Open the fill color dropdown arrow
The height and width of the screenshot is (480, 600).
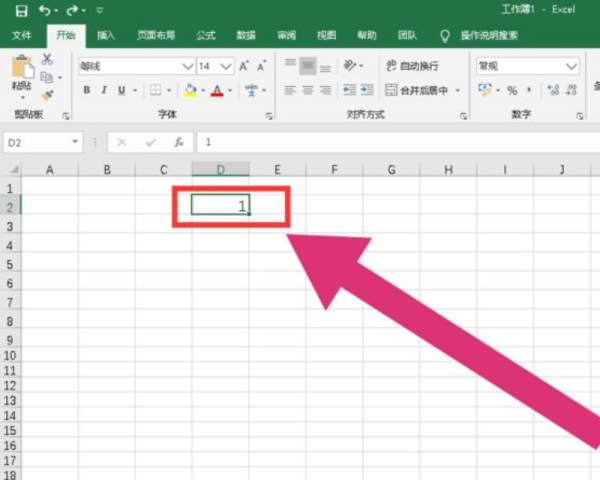coord(203,91)
